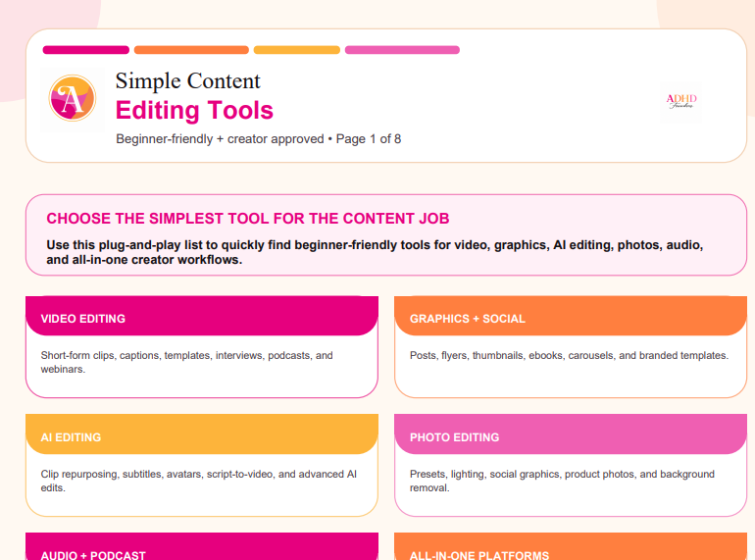The height and width of the screenshot is (560, 755).
Task: Click 'Presets, lighting, social graphics' description
Action: 562,481
